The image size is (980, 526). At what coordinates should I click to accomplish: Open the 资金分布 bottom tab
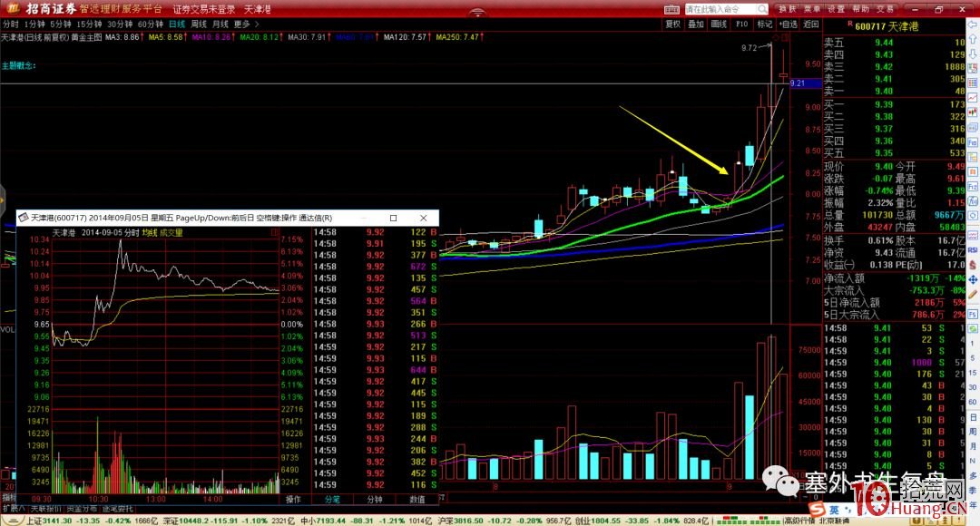(x=82, y=509)
